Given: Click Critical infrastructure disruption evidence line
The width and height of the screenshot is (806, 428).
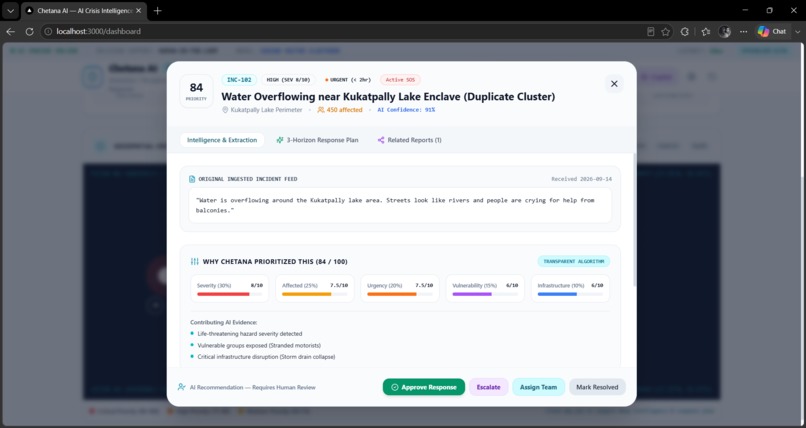Looking at the screenshot, I should pos(266,357).
